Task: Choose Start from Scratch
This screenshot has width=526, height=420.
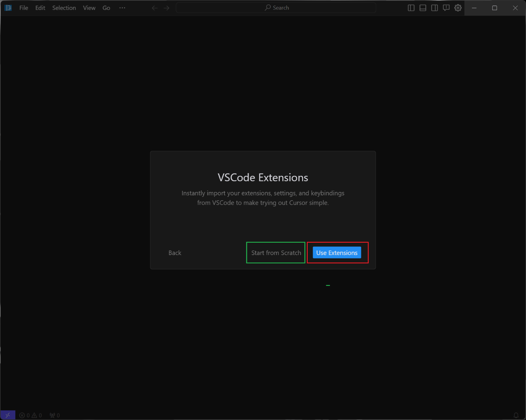Action: (x=276, y=253)
